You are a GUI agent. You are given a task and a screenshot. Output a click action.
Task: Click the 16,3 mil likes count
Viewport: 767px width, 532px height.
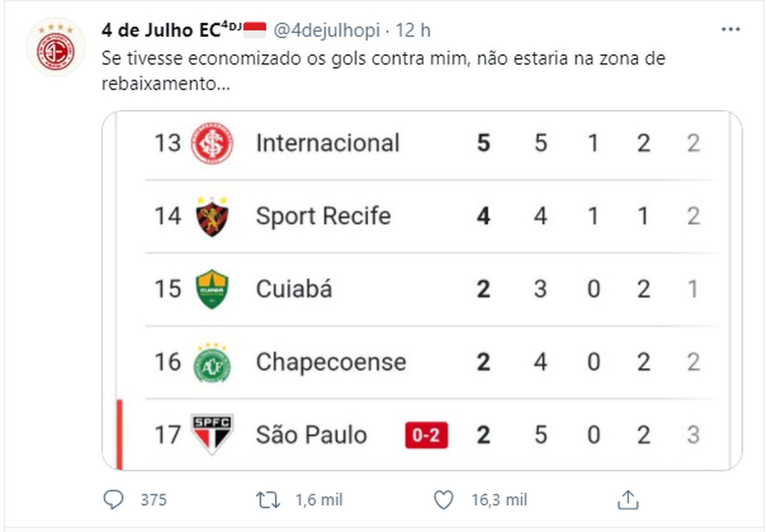[x=499, y=499]
